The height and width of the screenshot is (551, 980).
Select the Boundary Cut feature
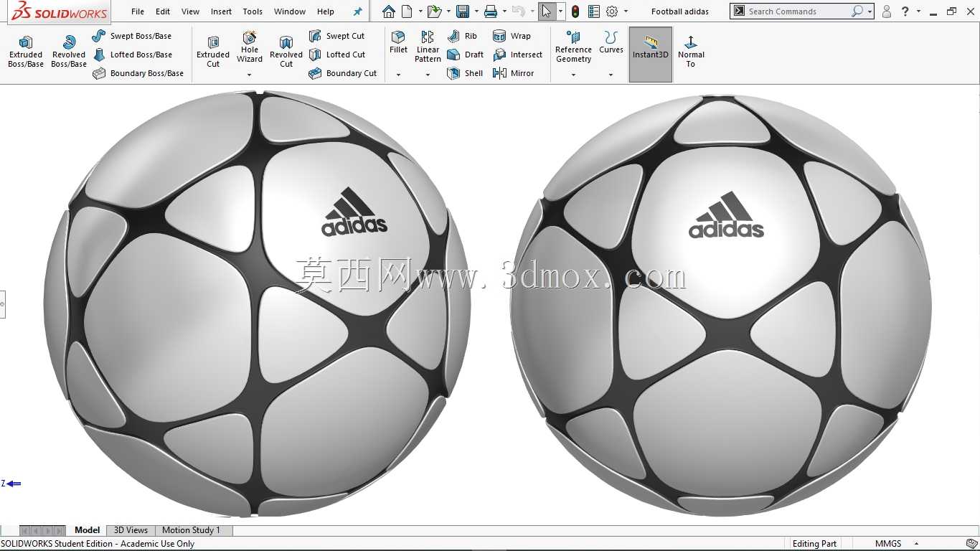coord(342,73)
